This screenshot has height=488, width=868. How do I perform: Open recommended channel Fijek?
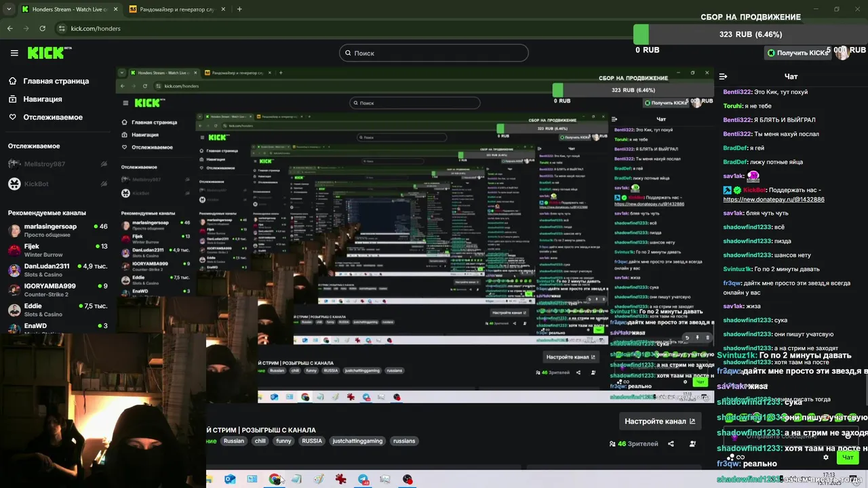point(58,250)
